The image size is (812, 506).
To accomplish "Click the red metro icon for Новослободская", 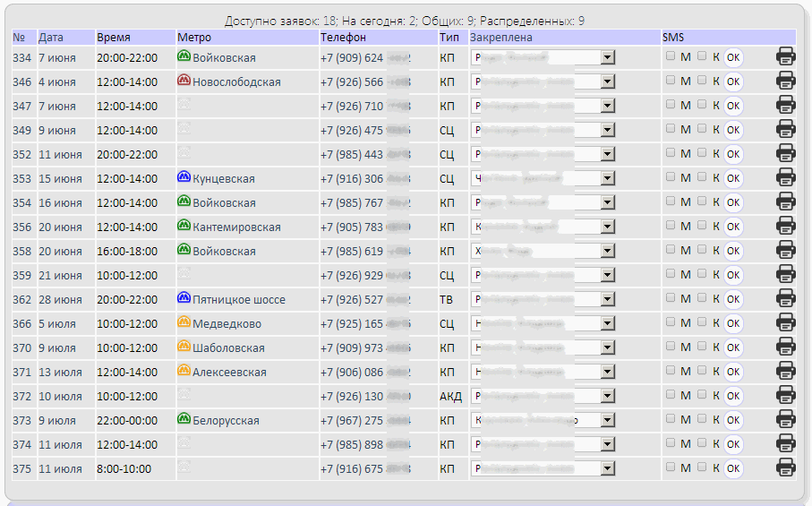I will [184, 81].
